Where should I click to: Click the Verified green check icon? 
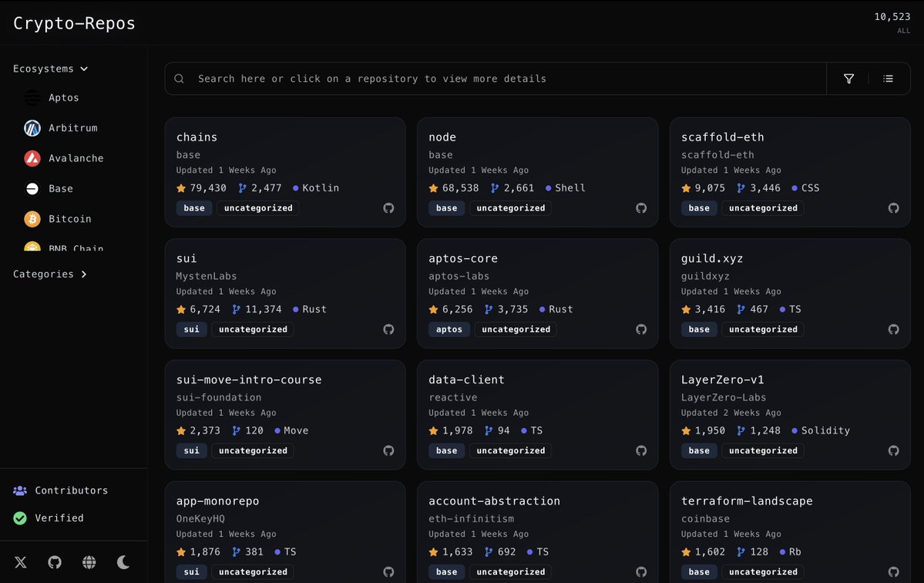point(20,518)
